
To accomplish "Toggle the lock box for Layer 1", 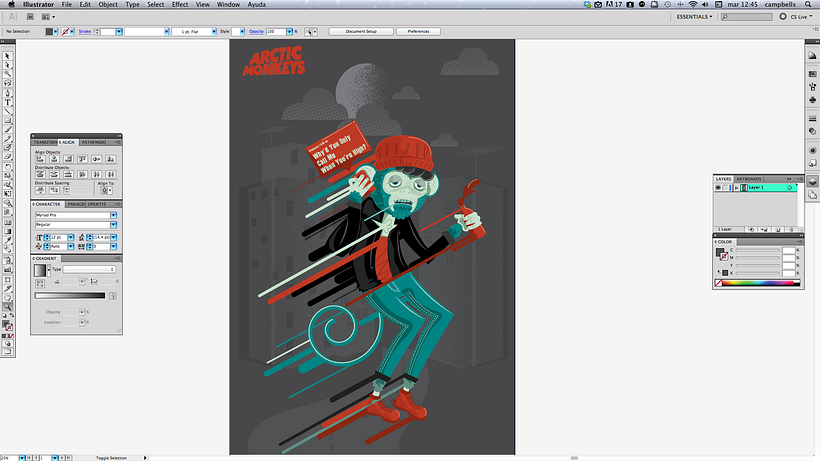I will click(726, 187).
